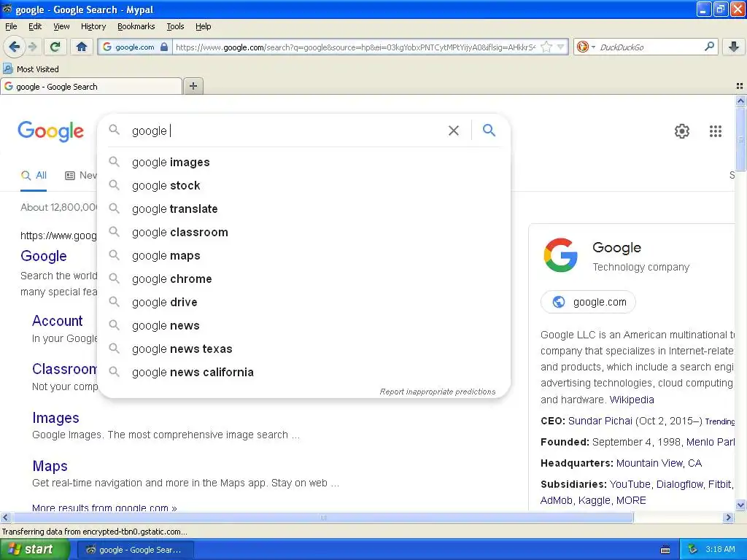Open the Maps sitelink
The height and width of the screenshot is (560, 747).
pyautogui.click(x=50, y=466)
